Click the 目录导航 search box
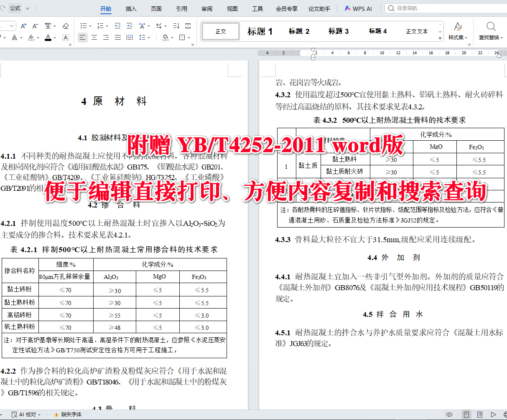Viewport: 507px width, 420px height. coord(445,8)
